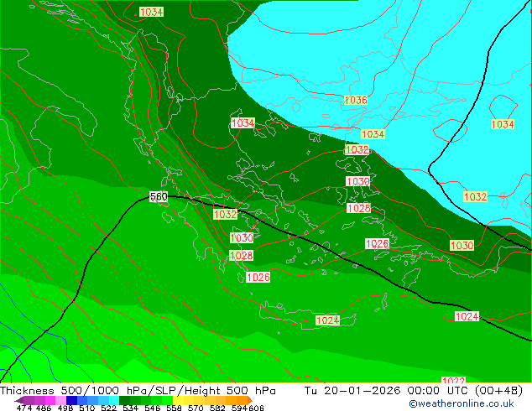The image size is (532, 411).
Task: Click the forecast offset '(00+48)'
Action: [498, 390]
